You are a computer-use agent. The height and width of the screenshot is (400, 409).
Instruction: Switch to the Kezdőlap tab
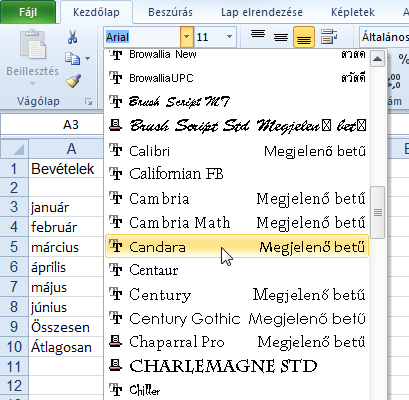point(96,12)
